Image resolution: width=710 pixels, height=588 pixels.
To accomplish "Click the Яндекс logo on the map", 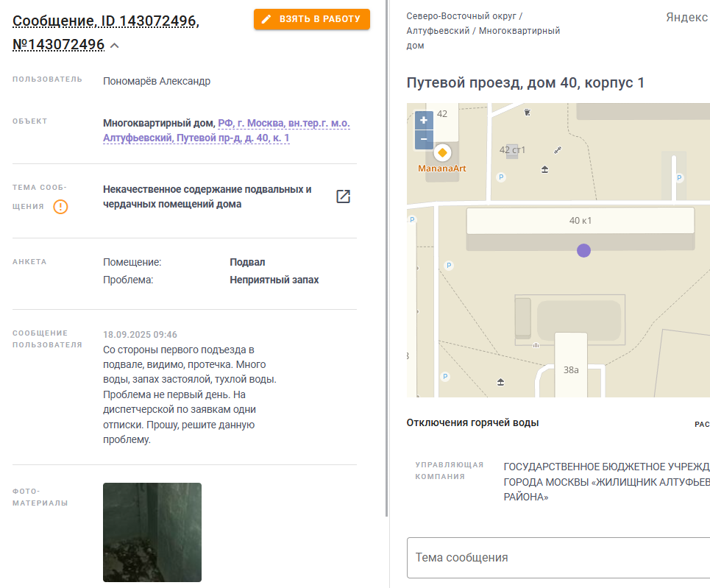I will pos(687,17).
